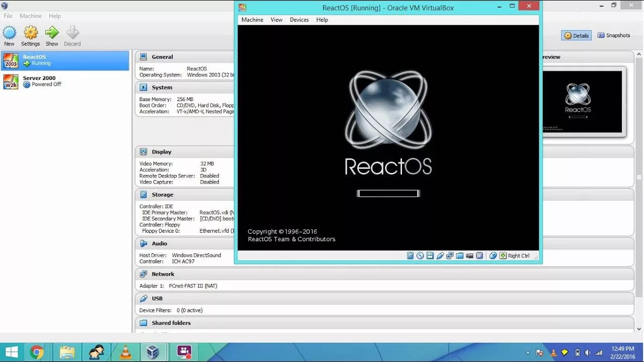Click the Show green arrow icon
The width and height of the screenshot is (644, 362).
(x=52, y=33)
